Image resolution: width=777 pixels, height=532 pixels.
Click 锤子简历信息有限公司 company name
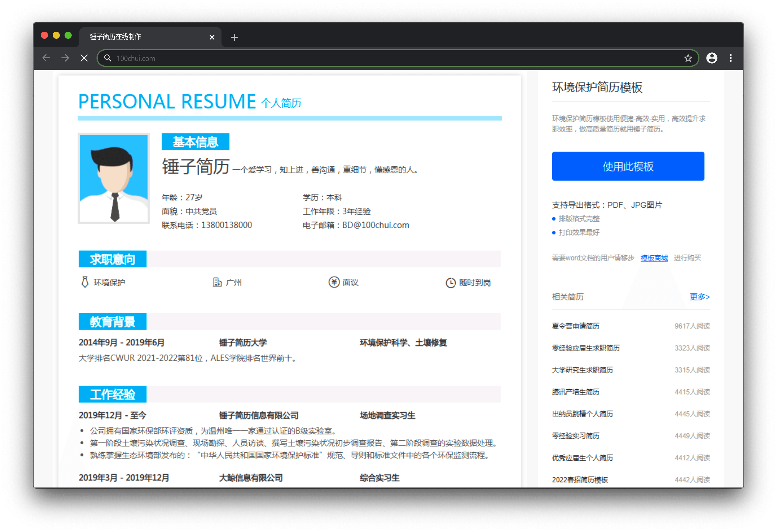259,415
